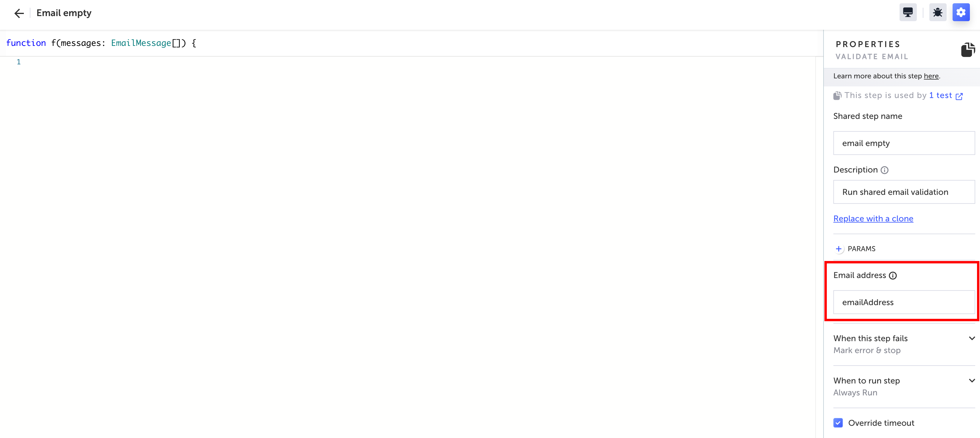980x438 pixels.
Task: Click the copy icon beside Properties heading
Action: click(967, 49)
